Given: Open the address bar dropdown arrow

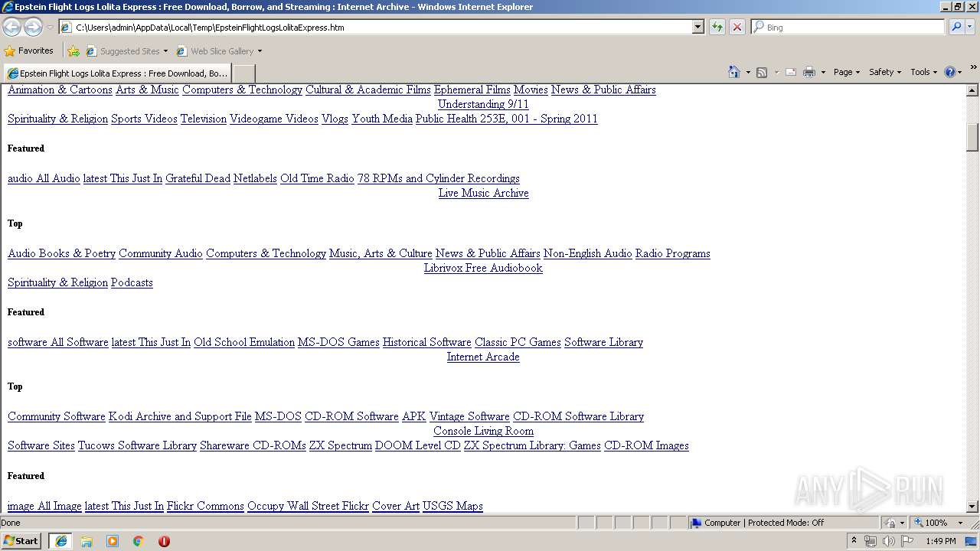Looking at the screenshot, I should pos(697,27).
